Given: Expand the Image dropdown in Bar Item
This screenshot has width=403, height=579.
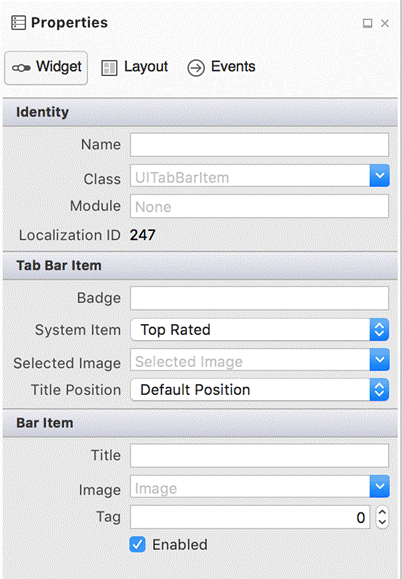Looking at the screenshot, I should tap(379, 487).
